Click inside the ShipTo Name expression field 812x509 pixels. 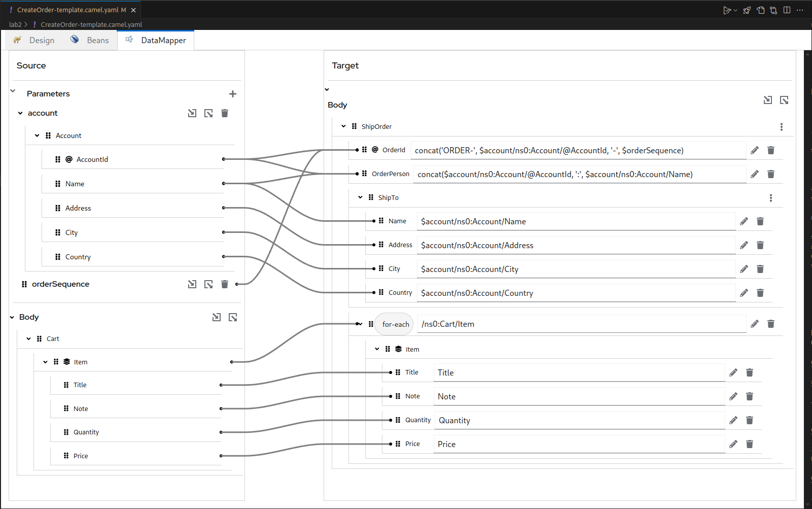click(573, 221)
